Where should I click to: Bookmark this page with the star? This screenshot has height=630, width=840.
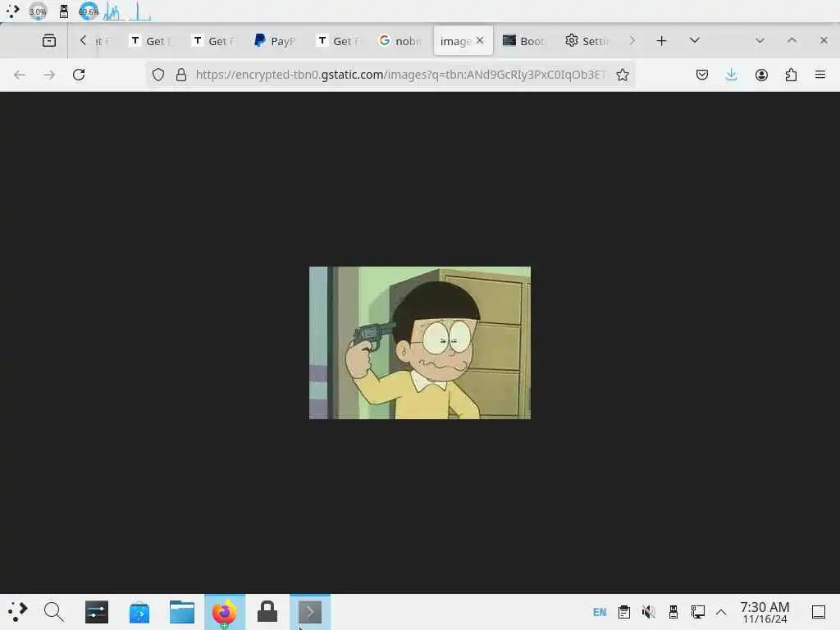[622, 75]
